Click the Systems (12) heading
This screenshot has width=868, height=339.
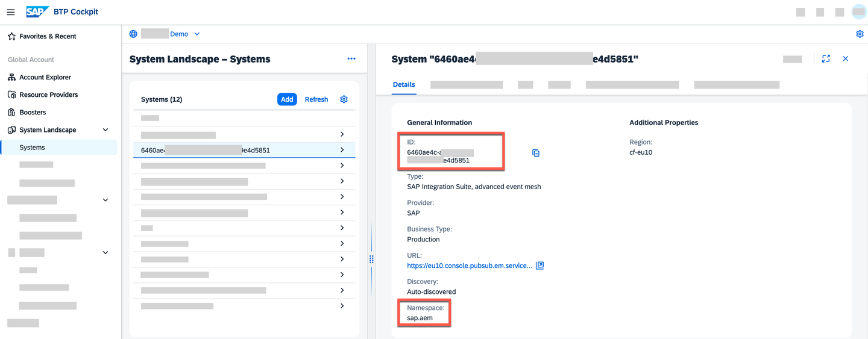coord(162,99)
